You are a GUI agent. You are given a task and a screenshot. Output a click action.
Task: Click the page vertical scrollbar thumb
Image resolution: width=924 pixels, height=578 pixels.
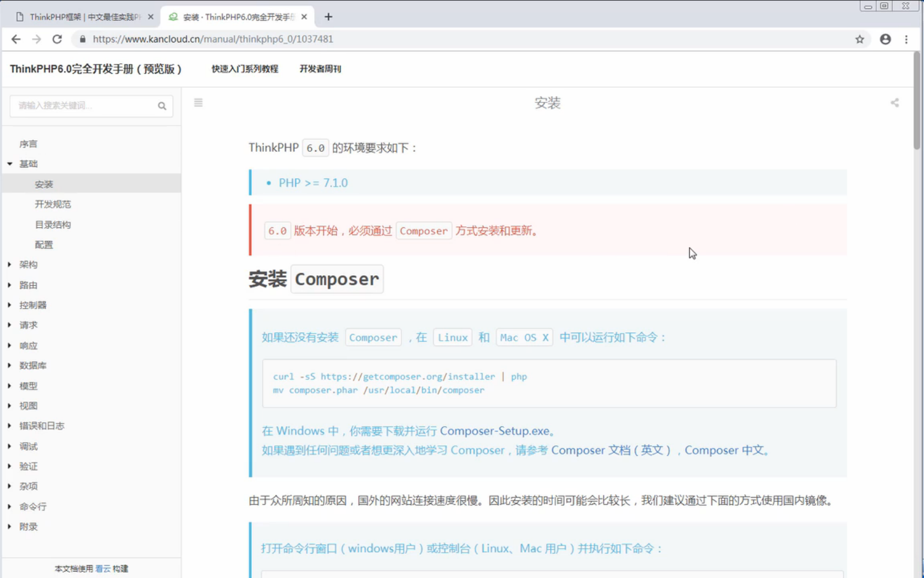pos(917,100)
